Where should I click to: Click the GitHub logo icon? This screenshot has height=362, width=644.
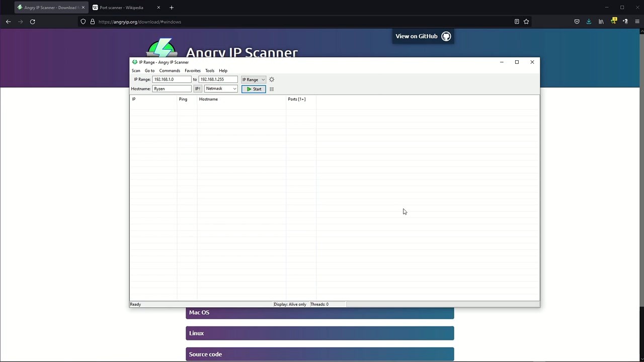pyautogui.click(x=446, y=36)
